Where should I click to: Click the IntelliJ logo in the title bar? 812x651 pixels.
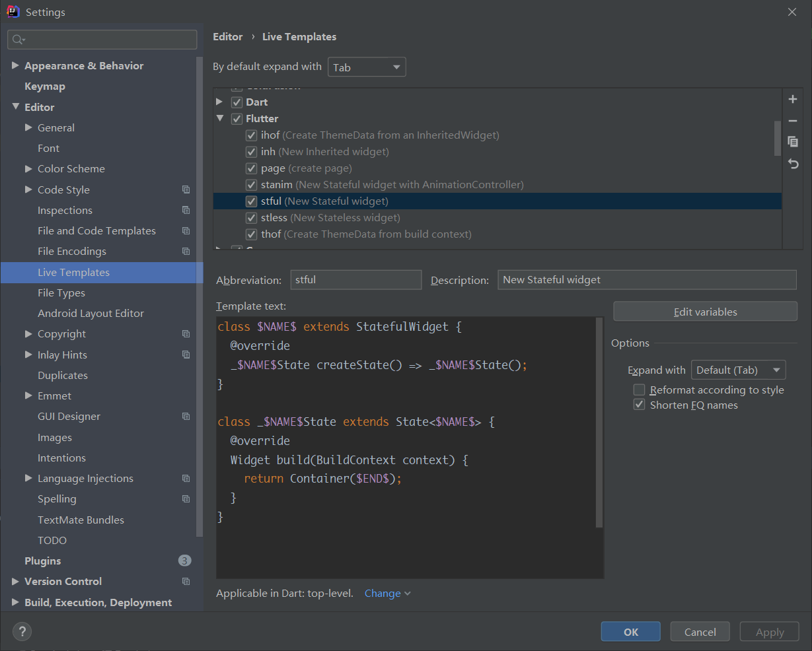[13, 11]
